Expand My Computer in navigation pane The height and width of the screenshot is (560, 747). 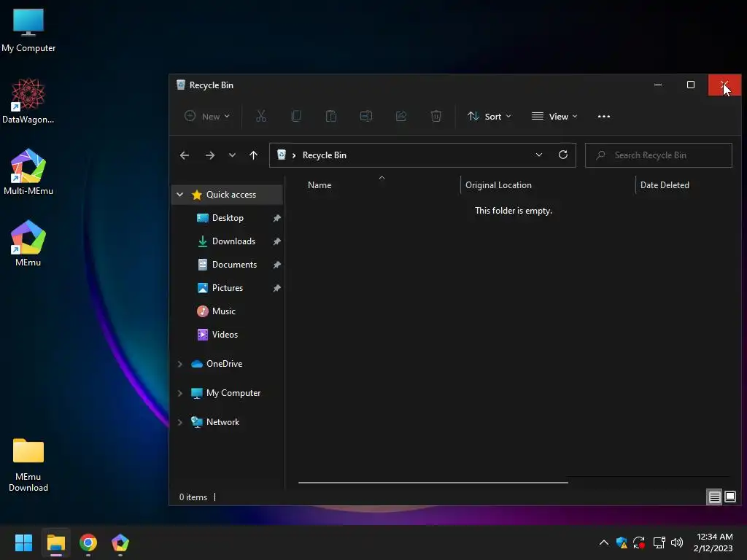coord(179,393)
